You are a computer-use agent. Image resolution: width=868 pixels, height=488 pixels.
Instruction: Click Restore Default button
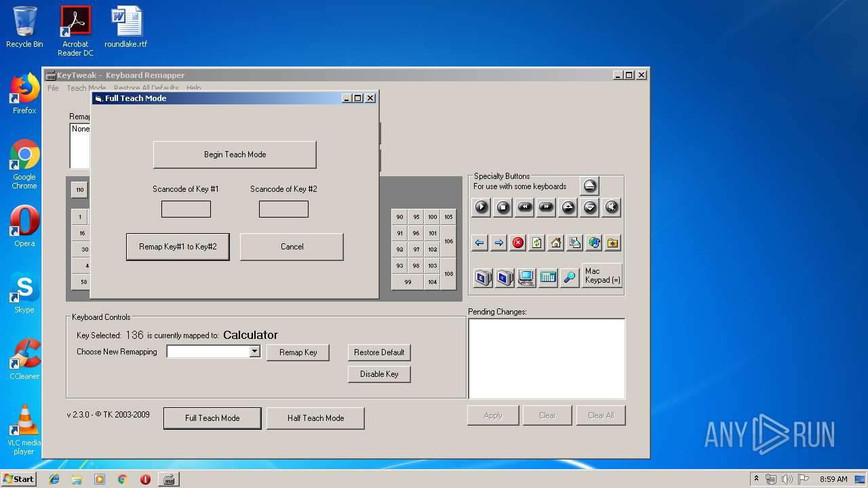click(x=379, y=352)
